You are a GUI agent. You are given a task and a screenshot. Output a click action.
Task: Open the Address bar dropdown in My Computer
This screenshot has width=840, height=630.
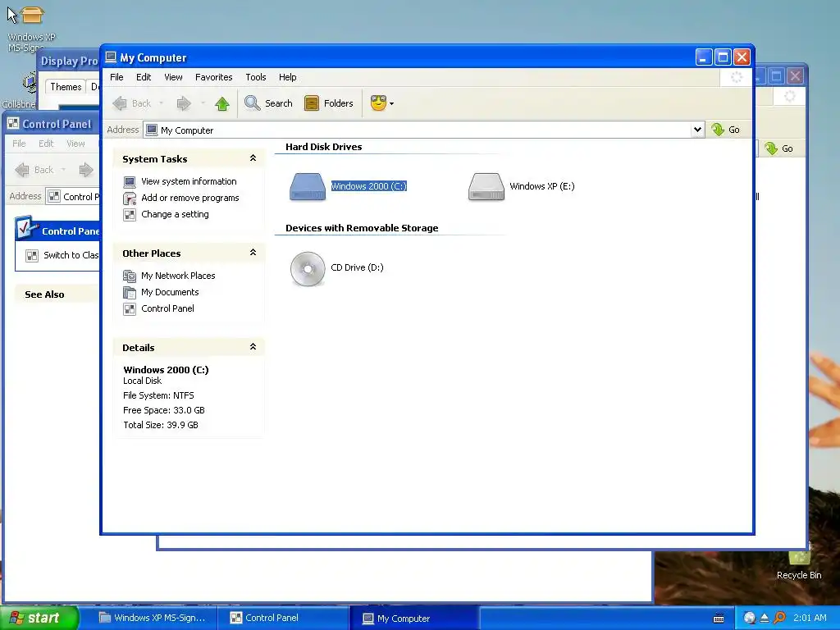point(697,130)
